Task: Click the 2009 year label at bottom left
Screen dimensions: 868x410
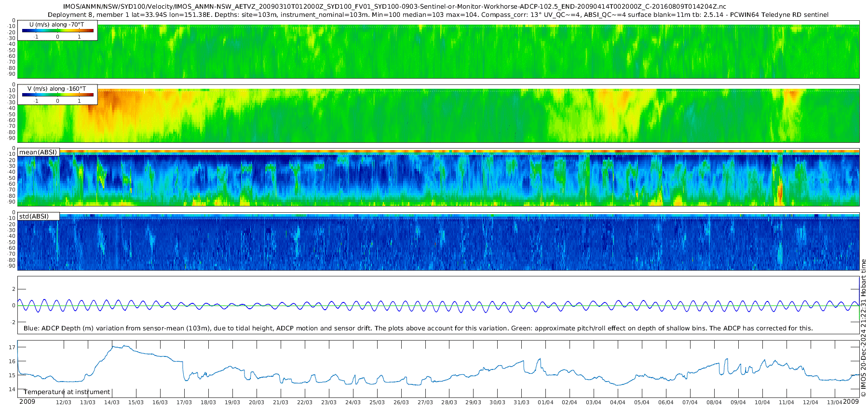Action: click(27, 401)
